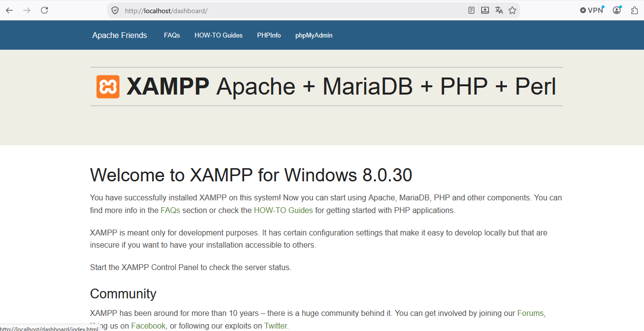Open the VPN indicator
Image resolution: width=644 pixels, height=331 pixels.
pos(592,10)
